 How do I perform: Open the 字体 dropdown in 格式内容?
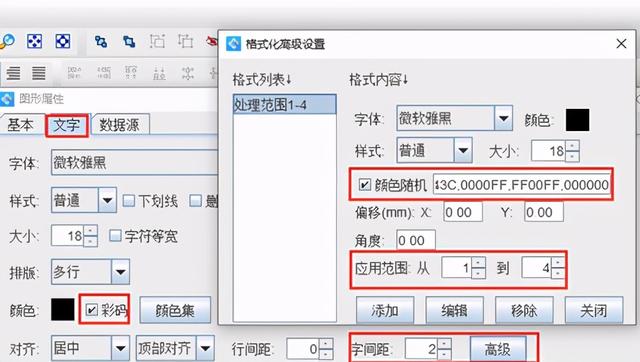504,118
